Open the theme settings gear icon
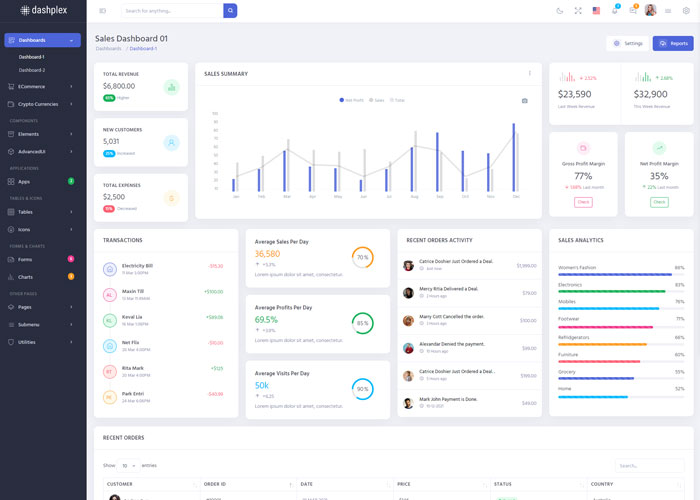 pos(686,11)
